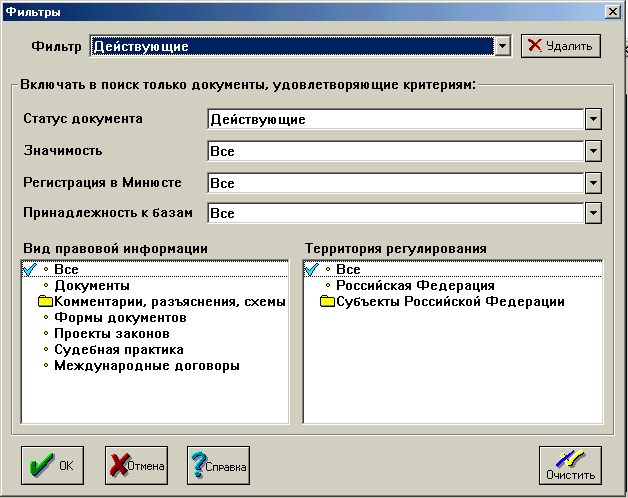628x498 pixels.
Task: Expand the Значимость dropdown arrow
Action: click(593, 151)
